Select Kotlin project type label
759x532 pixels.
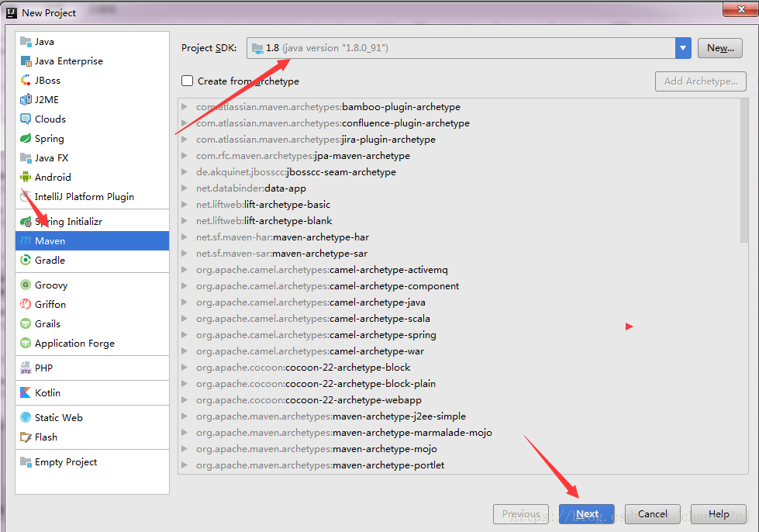47,392
